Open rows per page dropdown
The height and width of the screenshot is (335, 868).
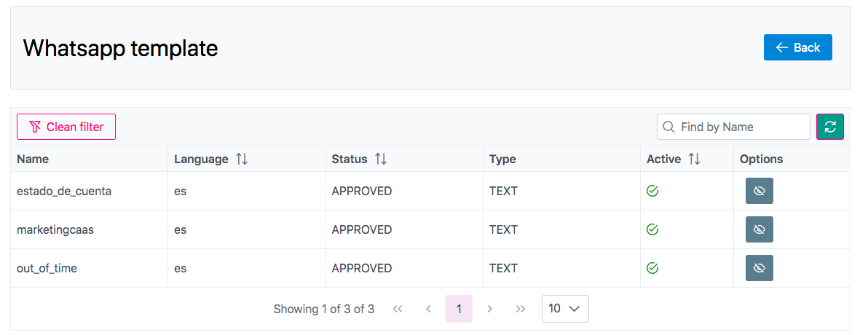pyautogui.click(x=565, y=309)
